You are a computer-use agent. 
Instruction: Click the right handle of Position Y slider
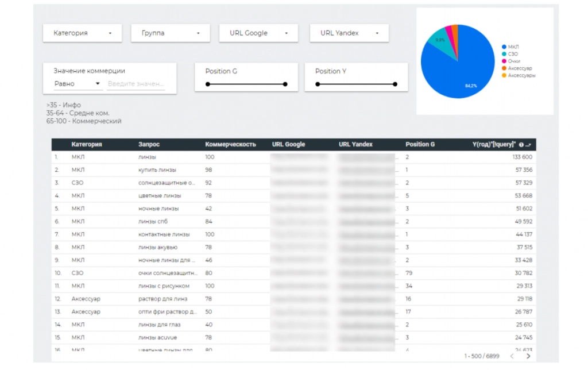(395, 84)
